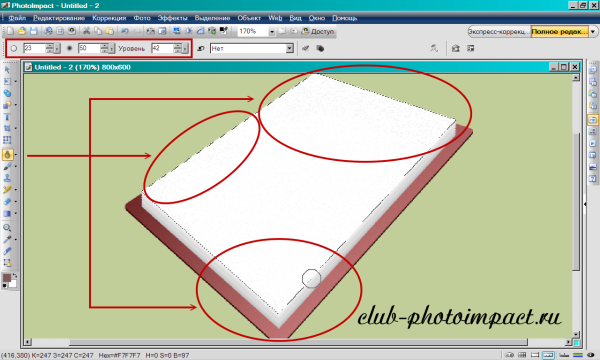Click the Undo arrow in toolbar
Image resolution: width=600 pixels, height=360 pixels.
click(125, 31)
